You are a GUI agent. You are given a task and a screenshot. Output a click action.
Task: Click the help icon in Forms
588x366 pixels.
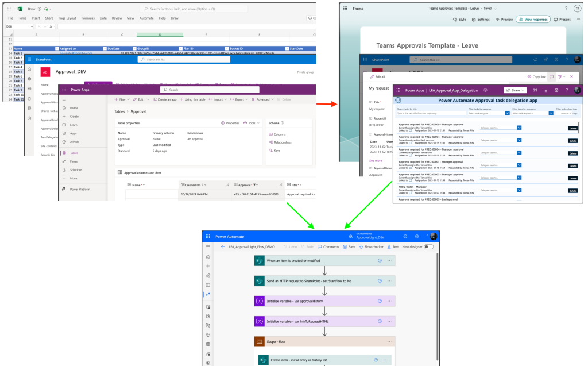566,8
